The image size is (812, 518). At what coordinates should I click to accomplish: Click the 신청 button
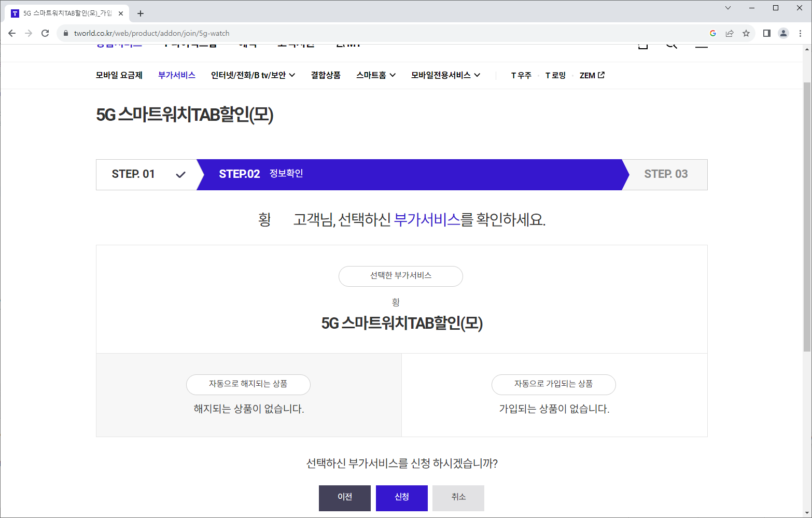click(402, 498)
